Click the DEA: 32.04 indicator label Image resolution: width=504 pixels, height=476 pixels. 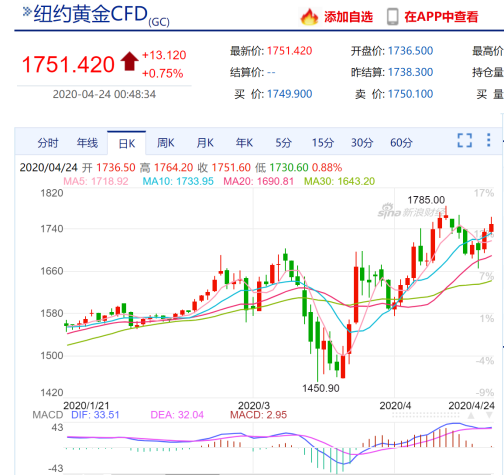pos(177,415)
